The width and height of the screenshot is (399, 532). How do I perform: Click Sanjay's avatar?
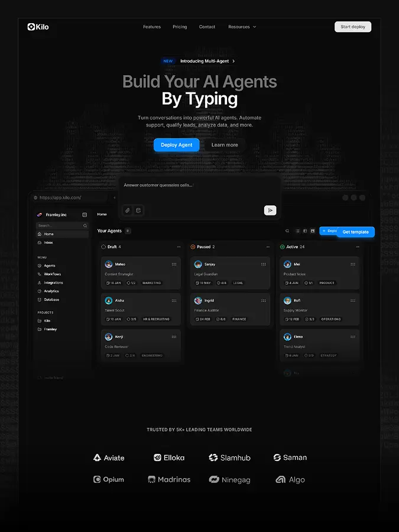tap(198, 265)
